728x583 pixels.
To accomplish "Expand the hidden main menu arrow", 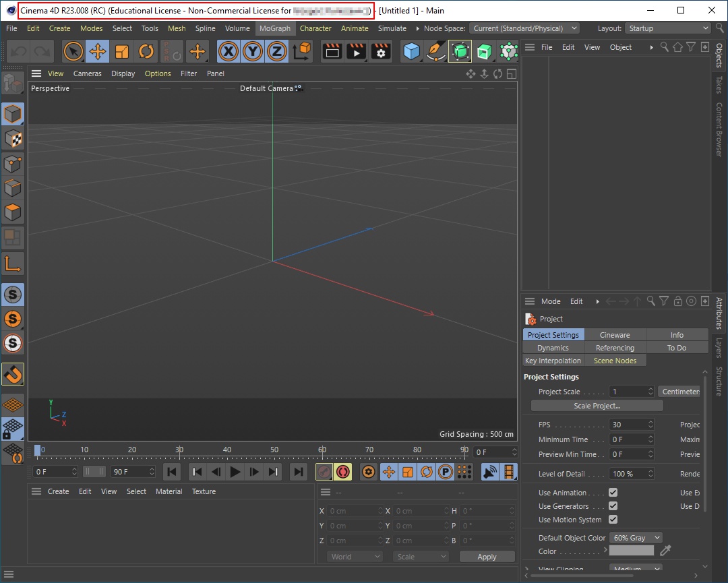I will 417,28.
